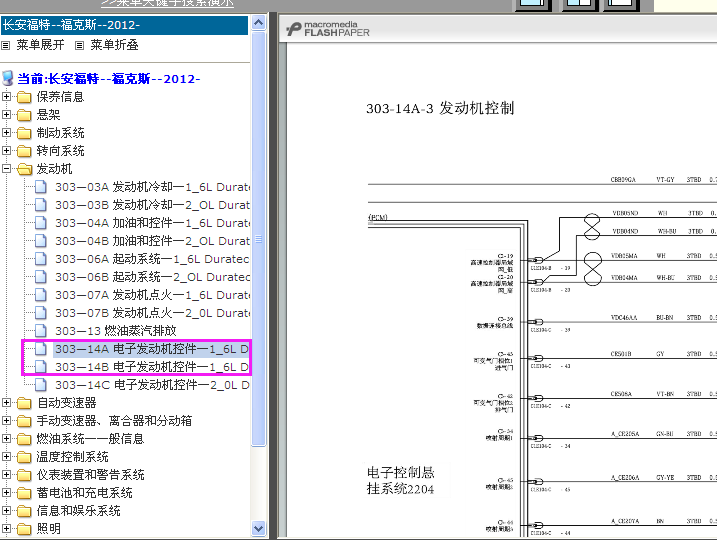Viewport: 717px width, 540px height.
Task: Click document icon for 303—03A 发动机冷却
Action: [x=41, y=187]
